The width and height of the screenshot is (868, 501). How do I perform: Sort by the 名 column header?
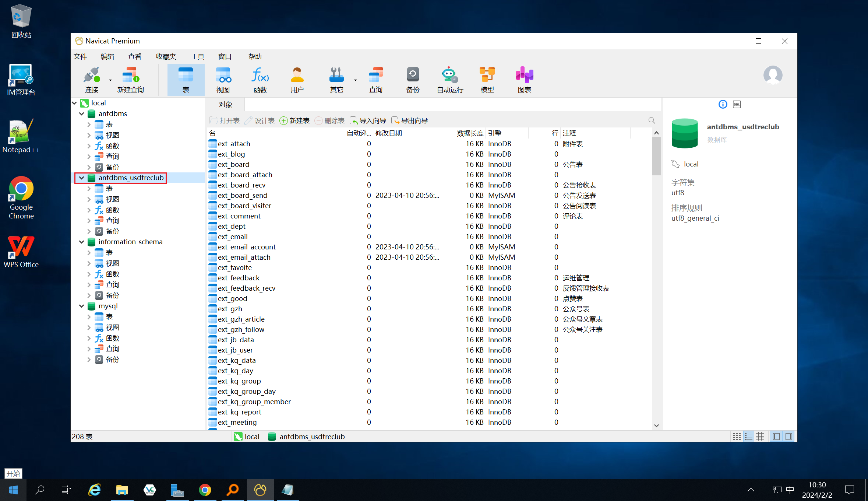[x=274, y=133]
